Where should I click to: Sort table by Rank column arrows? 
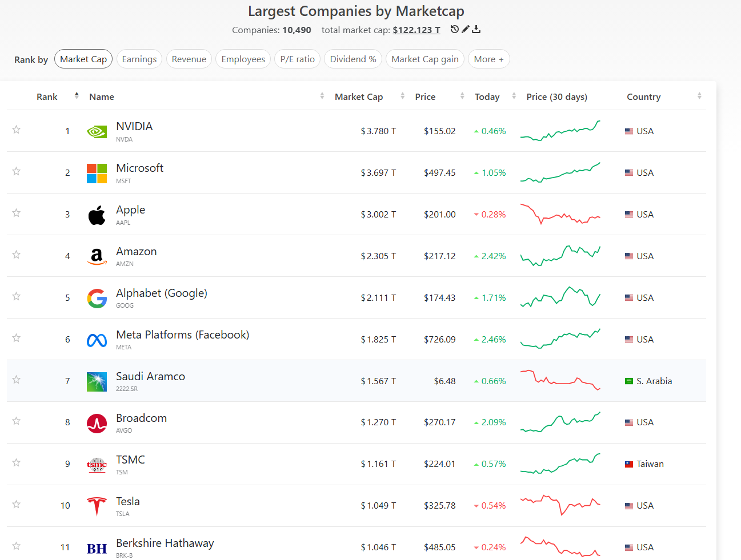[x=77, y=96]
